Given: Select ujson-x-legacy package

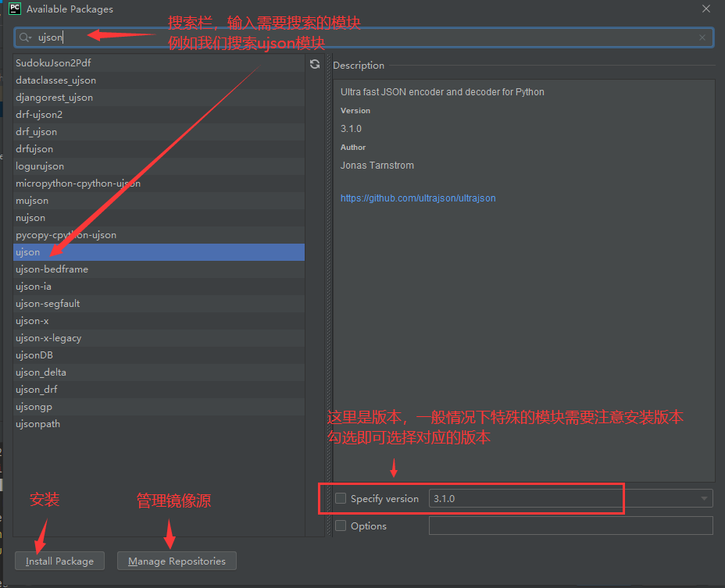Looking at the screenshot, I should [x=159, y=338].
